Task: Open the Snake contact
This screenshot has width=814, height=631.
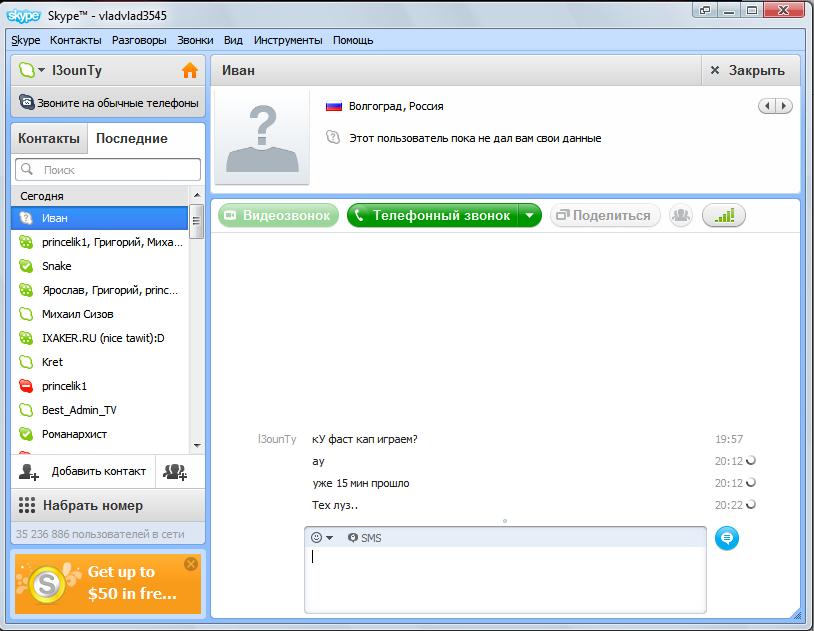Action: click(100, 266)
